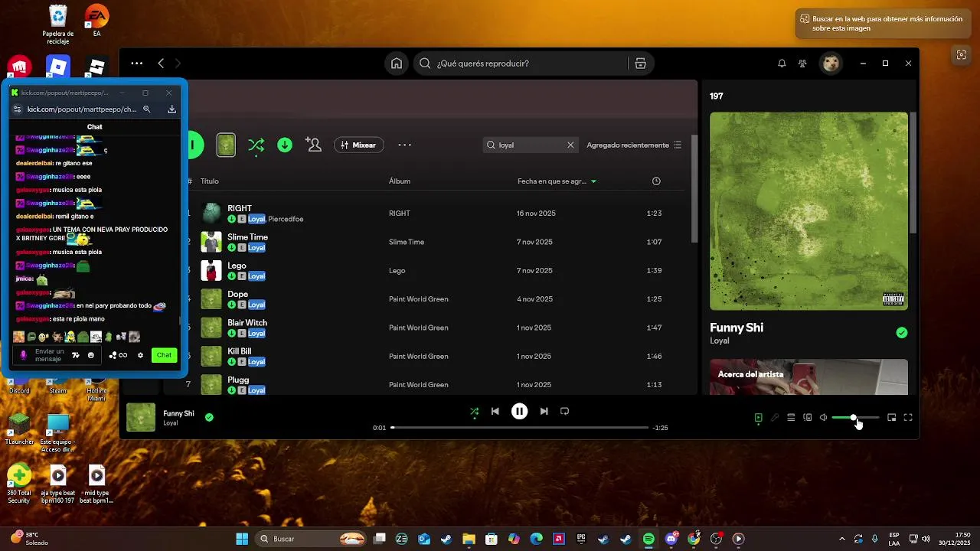
Task: Open Friend Activity icon in Spotify
Action: [x=802, y=64]
